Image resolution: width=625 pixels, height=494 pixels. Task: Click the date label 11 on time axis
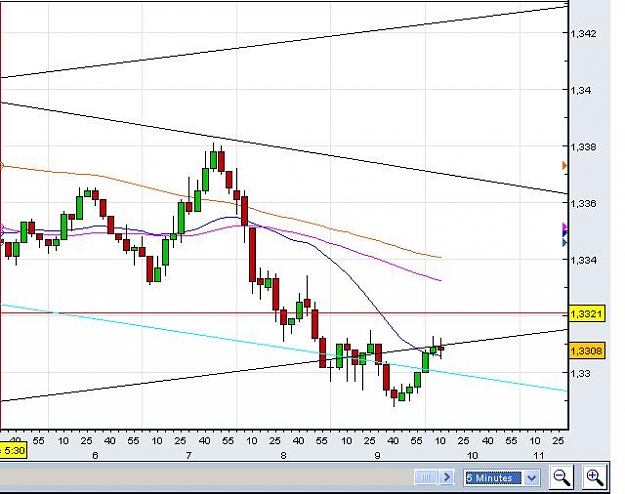pos(539,455)
